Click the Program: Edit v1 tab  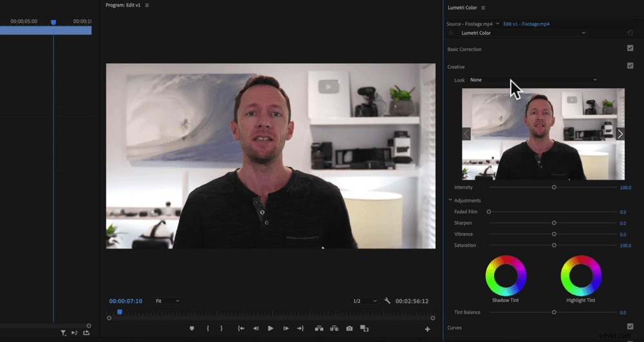[123, 5]
